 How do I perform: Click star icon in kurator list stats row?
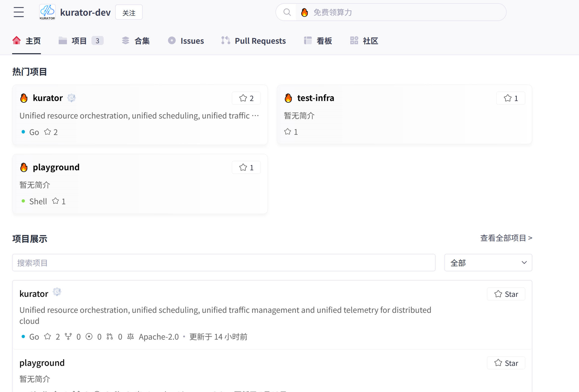(x=47, y=336)
